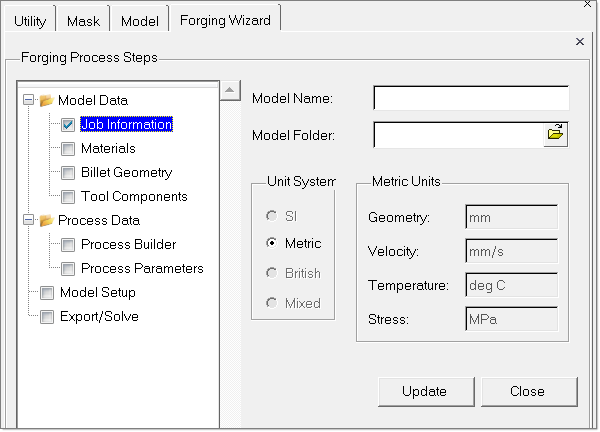Collapse the Model Data tree node
Image resolution: width=600 pixels, height=432 pixels.
pos(28,100)
